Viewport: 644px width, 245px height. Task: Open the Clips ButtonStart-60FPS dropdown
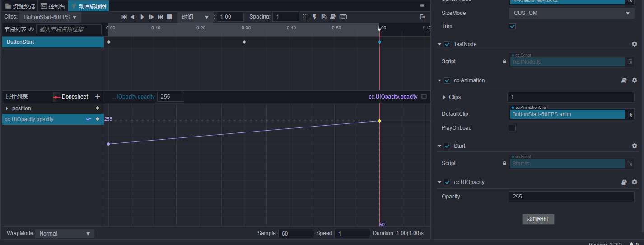(50, 17)
